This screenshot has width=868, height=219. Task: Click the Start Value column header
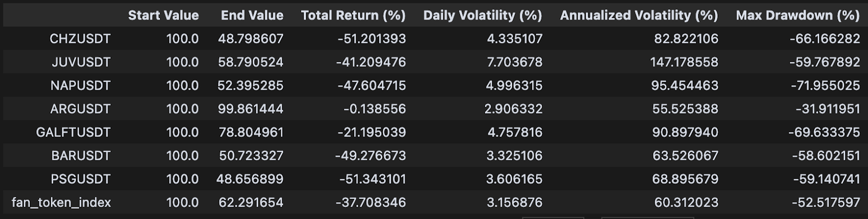(163, 15)
